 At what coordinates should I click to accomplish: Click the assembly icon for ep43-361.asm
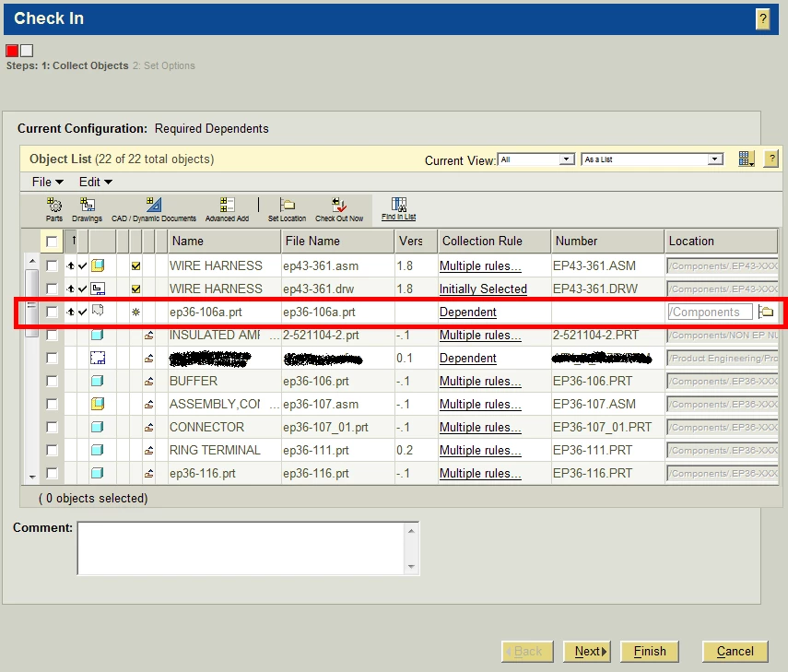pos(98,265)
